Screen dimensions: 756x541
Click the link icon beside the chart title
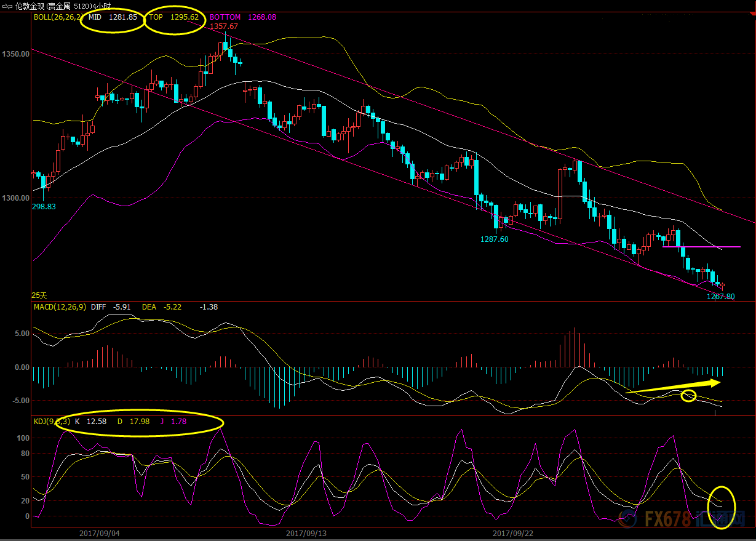coord(7,6)
